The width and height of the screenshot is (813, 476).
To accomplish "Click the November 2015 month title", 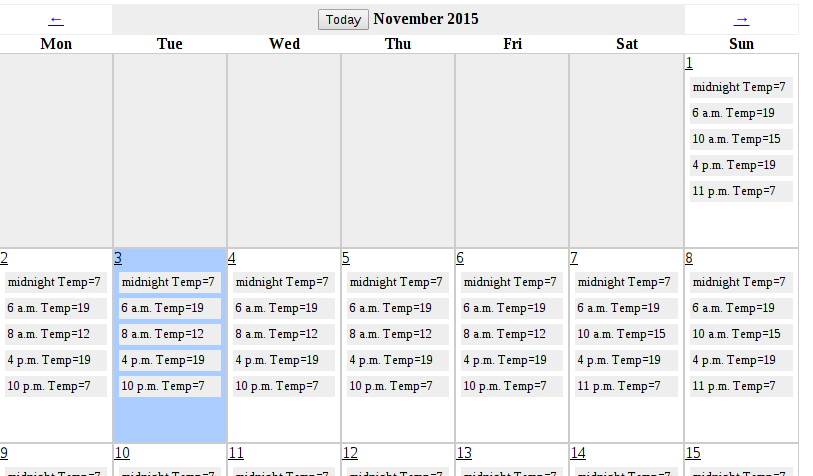I will point(426,19).
